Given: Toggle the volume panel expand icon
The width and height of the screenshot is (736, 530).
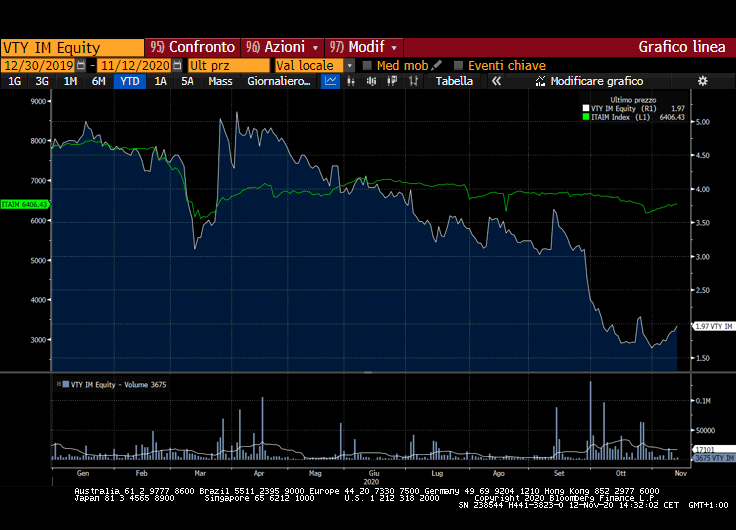Looking at the screenshot, I should pos(59,384).
